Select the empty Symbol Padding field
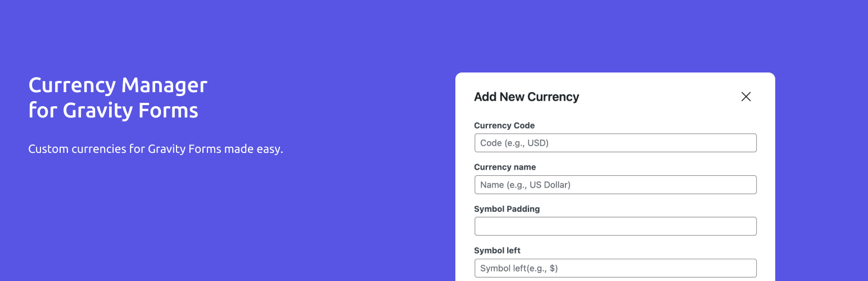This screenshot has height=281, width=868. 615,226
